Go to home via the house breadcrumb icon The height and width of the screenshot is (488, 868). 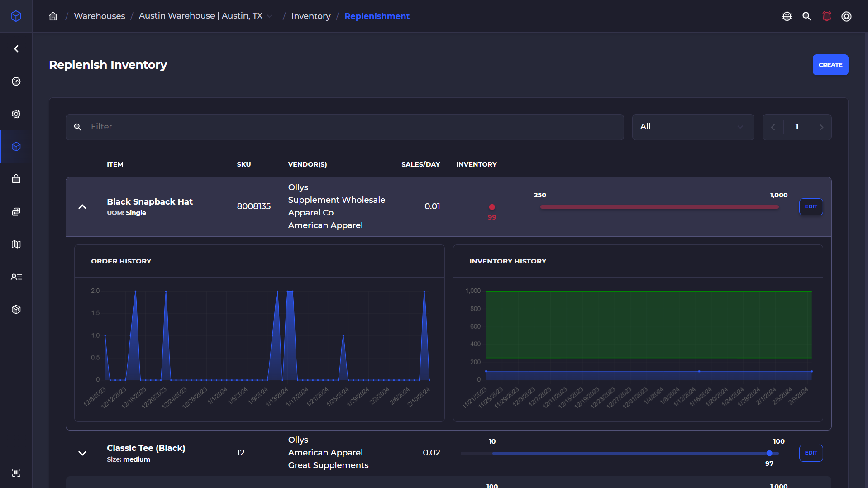pos(53,16)
